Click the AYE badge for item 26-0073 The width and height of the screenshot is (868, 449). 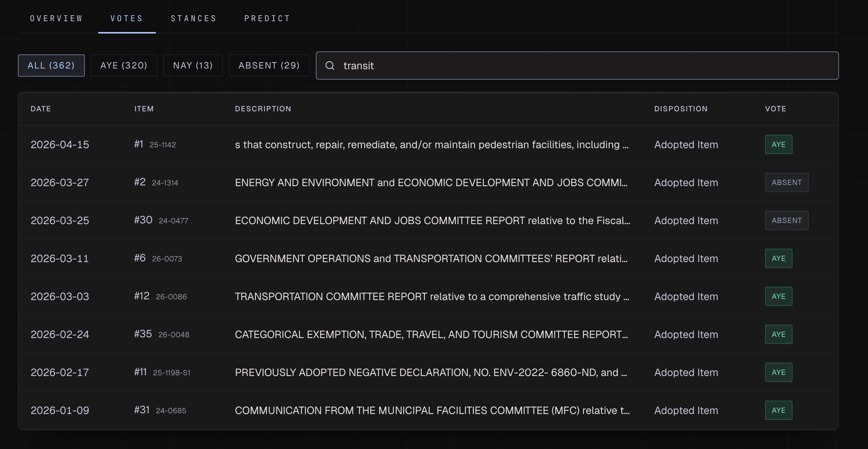point(778,258)
